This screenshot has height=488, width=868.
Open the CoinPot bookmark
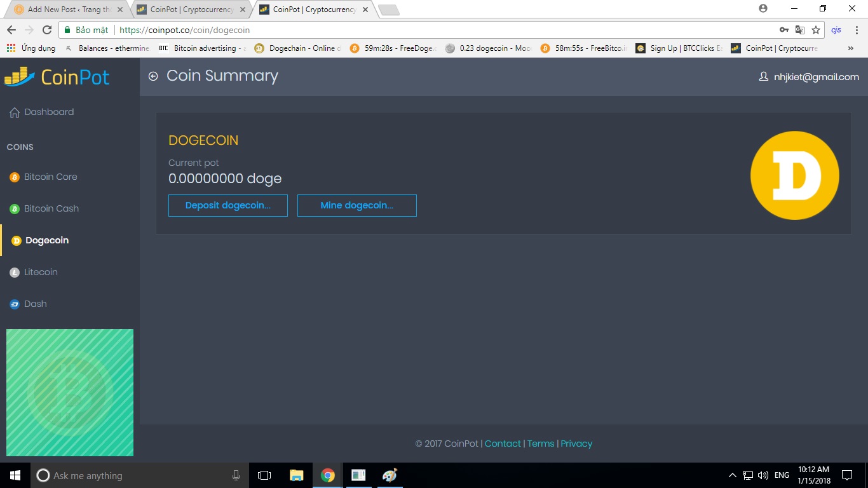(775, 48)
